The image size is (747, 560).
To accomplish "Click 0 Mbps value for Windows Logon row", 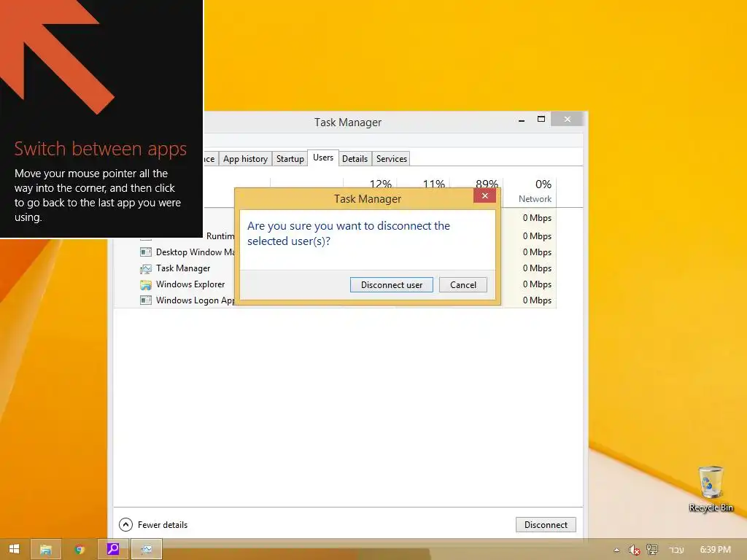I will pyautogui.click(x=537, y=300).
